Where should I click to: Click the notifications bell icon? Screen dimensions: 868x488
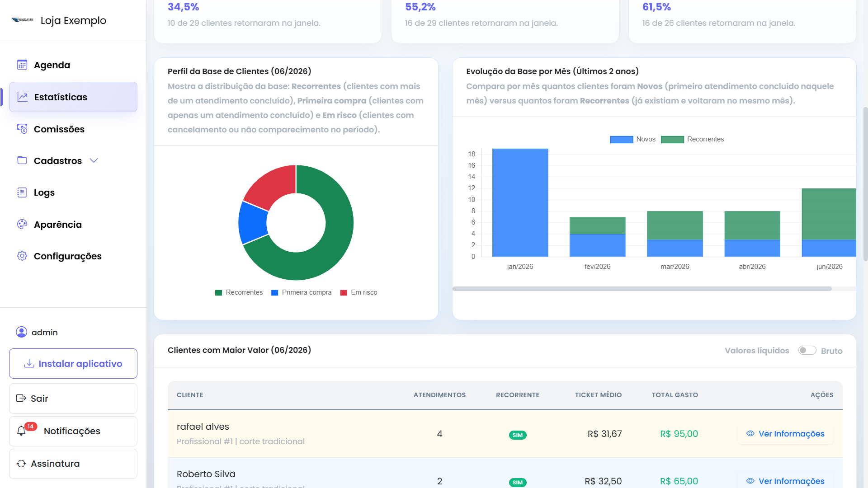point(21,431)
